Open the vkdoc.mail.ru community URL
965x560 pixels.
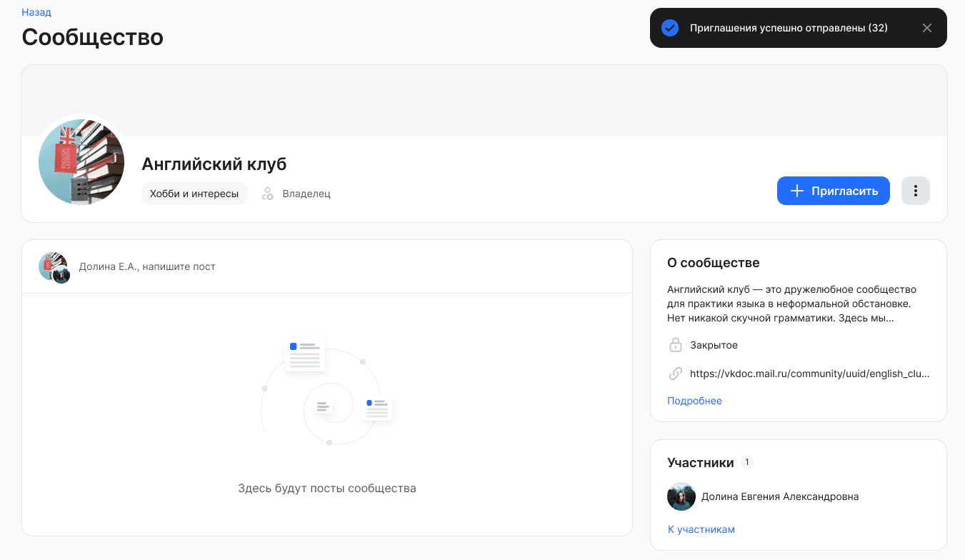(809, 374)
